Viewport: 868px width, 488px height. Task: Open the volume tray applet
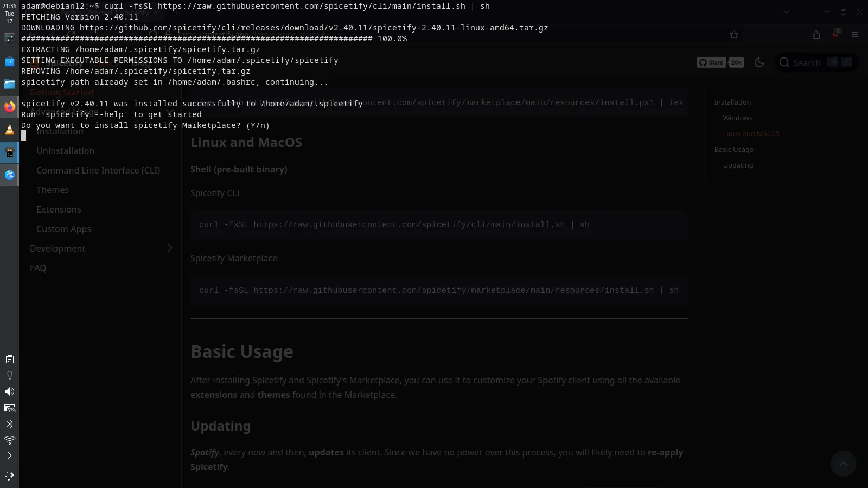(x=9, y=391)
